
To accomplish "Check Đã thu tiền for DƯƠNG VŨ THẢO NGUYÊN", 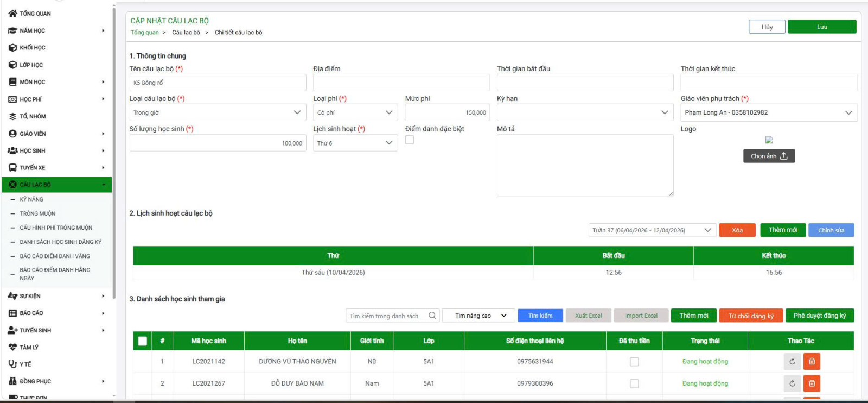I will 634,362.
